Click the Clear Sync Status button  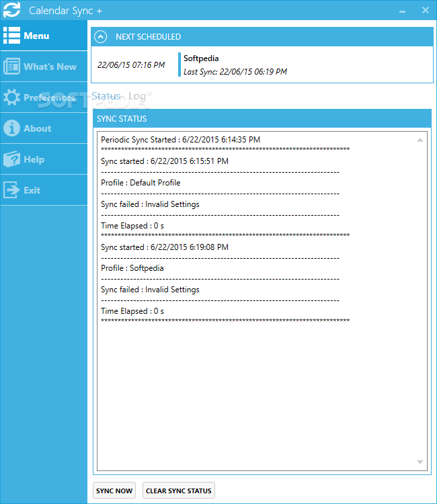click(x=178, y=491)
